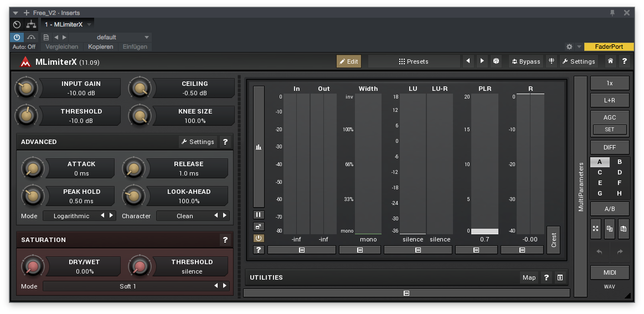Toggle the AGC button
Viewport: 644px width, 314px height.
pos(610,117)
